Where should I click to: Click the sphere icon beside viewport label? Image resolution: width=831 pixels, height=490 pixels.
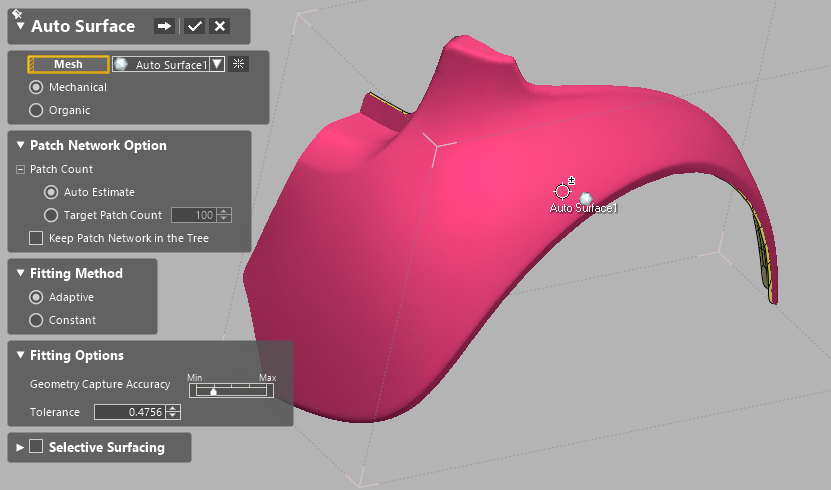pos(585,198)
